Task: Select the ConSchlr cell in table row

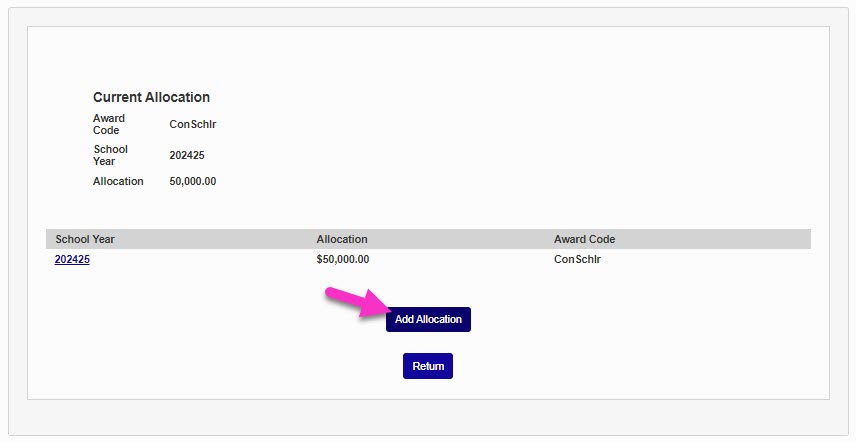Action: [577, 260]
